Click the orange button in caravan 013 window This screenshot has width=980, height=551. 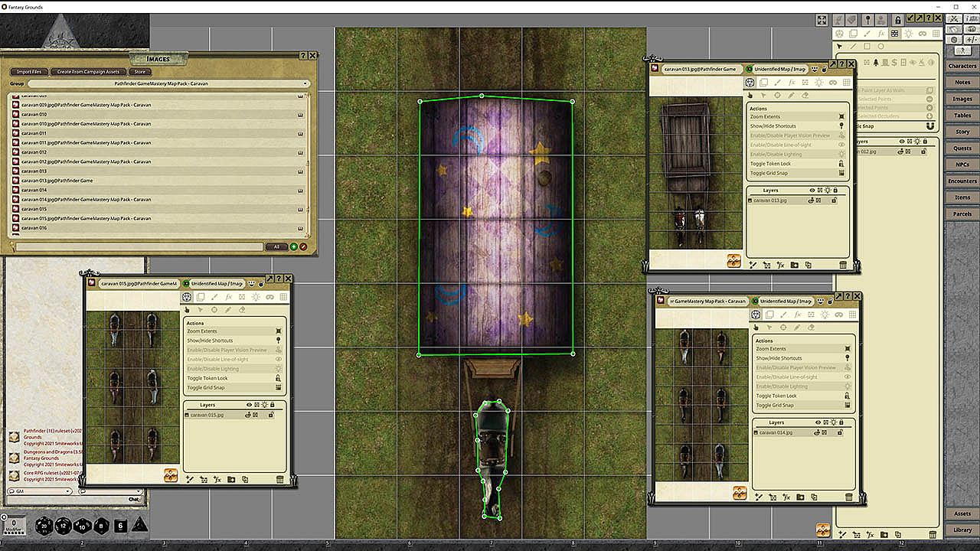click(733, 260)
